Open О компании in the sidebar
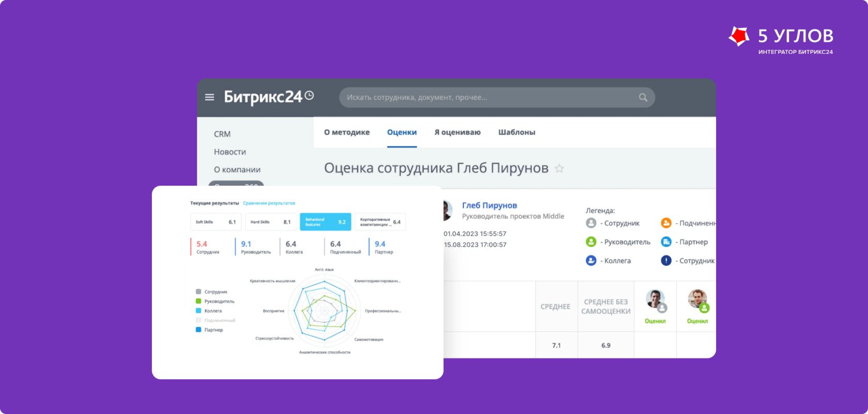868x414 pixels. point(237,170)
